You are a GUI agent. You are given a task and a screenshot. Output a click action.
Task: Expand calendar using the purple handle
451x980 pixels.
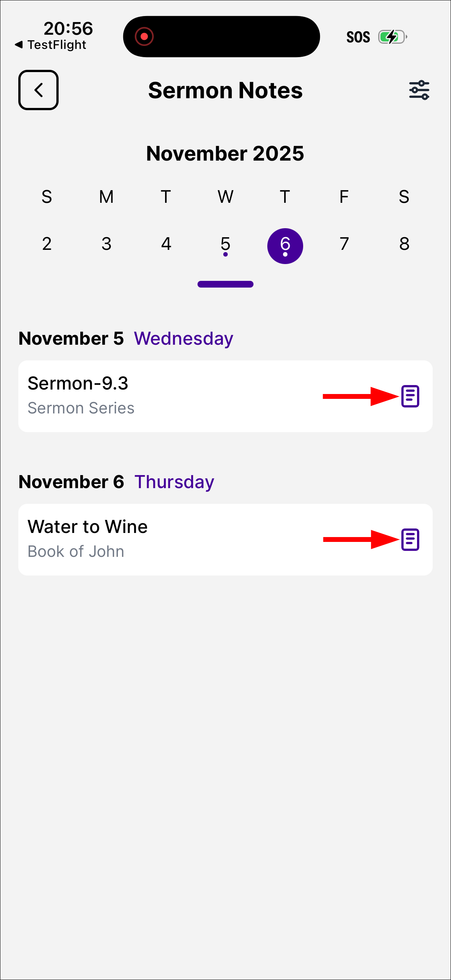pyautogui.click(x=225, y=284)
